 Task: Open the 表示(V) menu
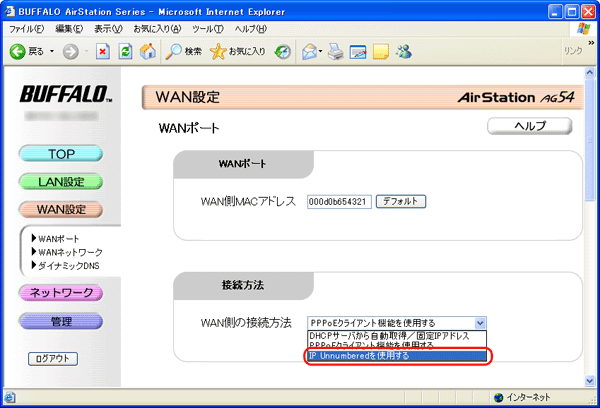coord(108,29)
